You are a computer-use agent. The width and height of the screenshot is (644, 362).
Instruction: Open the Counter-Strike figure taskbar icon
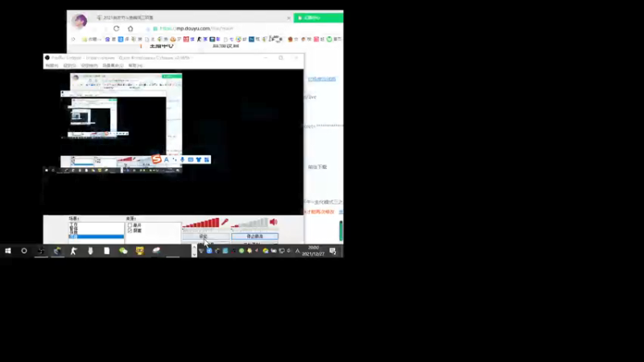74,251
